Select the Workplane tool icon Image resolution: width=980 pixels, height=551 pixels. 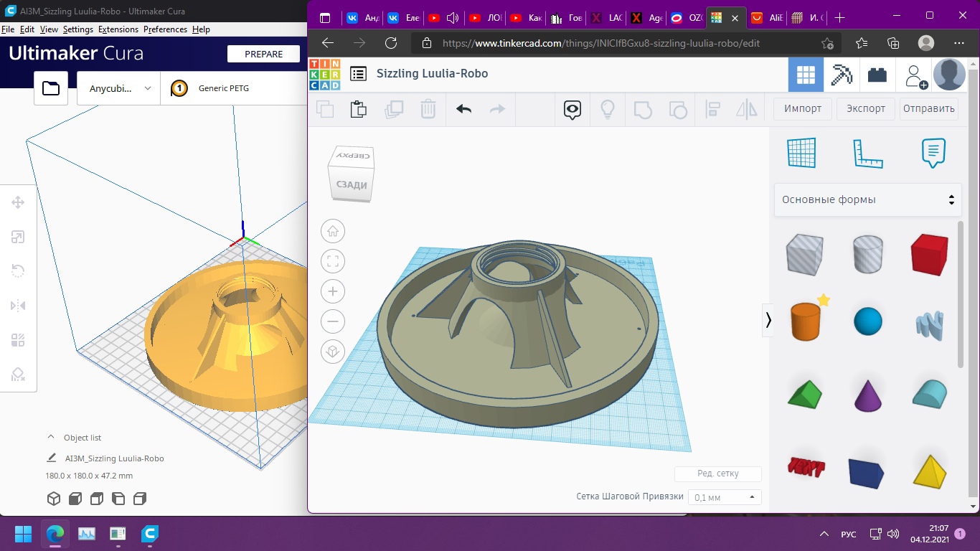click(801, 154)
